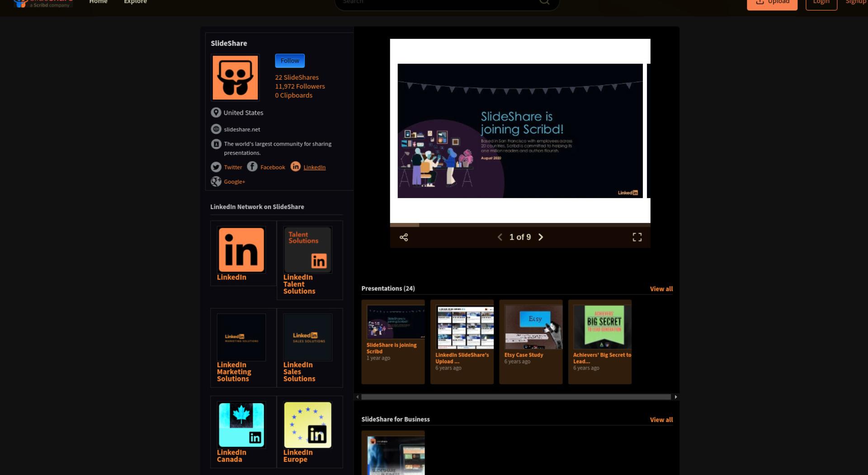868x475 pixels.
Task: Click the Twitter bird icon
Action: 216,167
